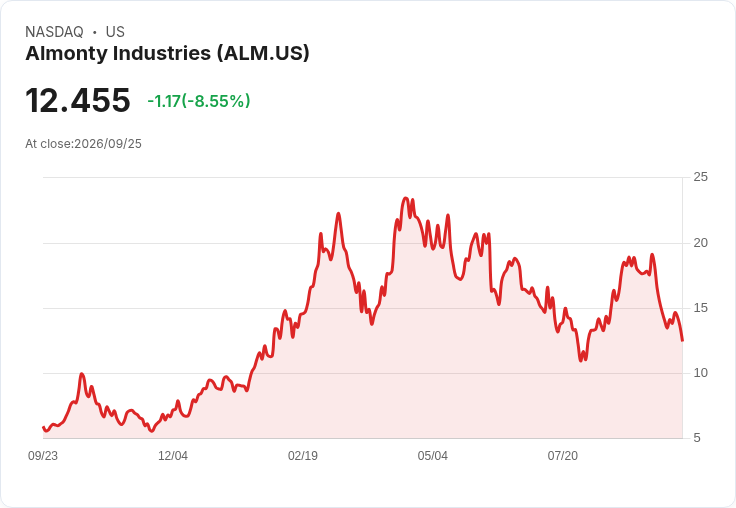Click the 10 price axis label
The height and width of the screenshot is (508, 736).
click(x=700, y=373)
